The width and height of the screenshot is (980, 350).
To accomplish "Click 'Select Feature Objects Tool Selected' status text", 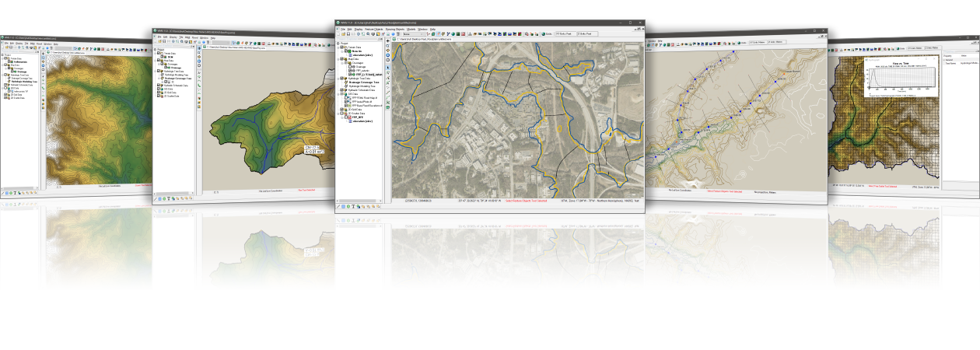I will pyautogui.click(x=527, y=201).
